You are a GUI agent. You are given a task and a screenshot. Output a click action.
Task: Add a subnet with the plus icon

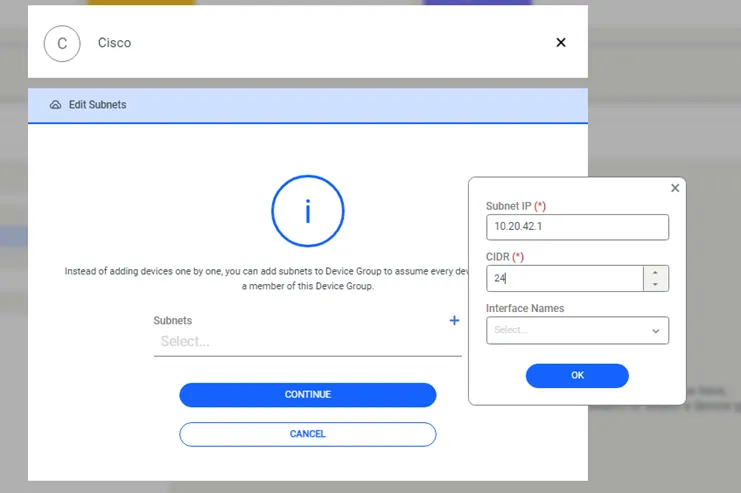pos(454,320)
